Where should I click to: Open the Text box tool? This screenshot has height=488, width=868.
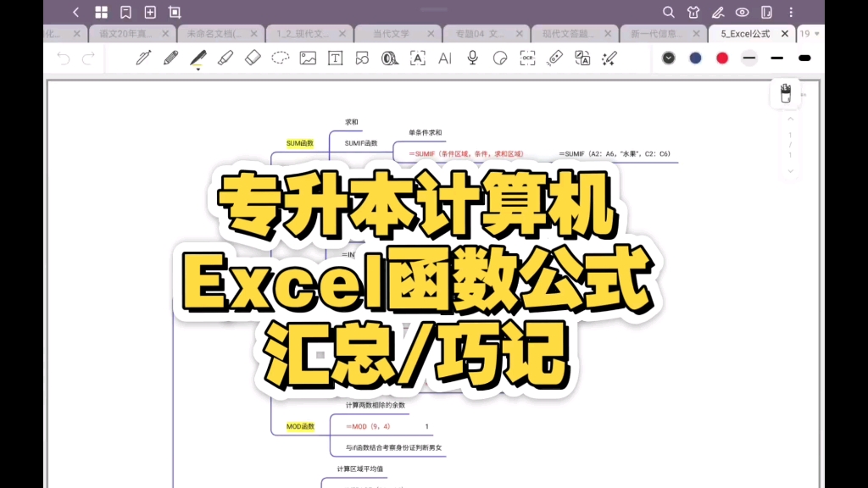334,58
